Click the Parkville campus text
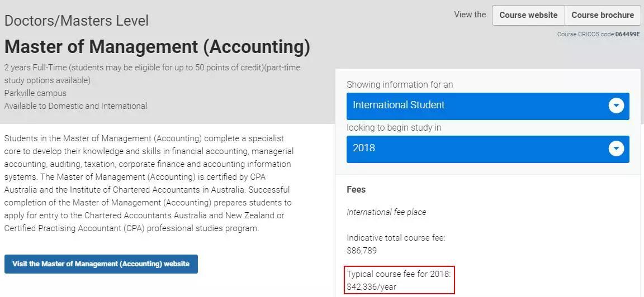Screen dimensions: 644x297 click(x=35, y=93)
